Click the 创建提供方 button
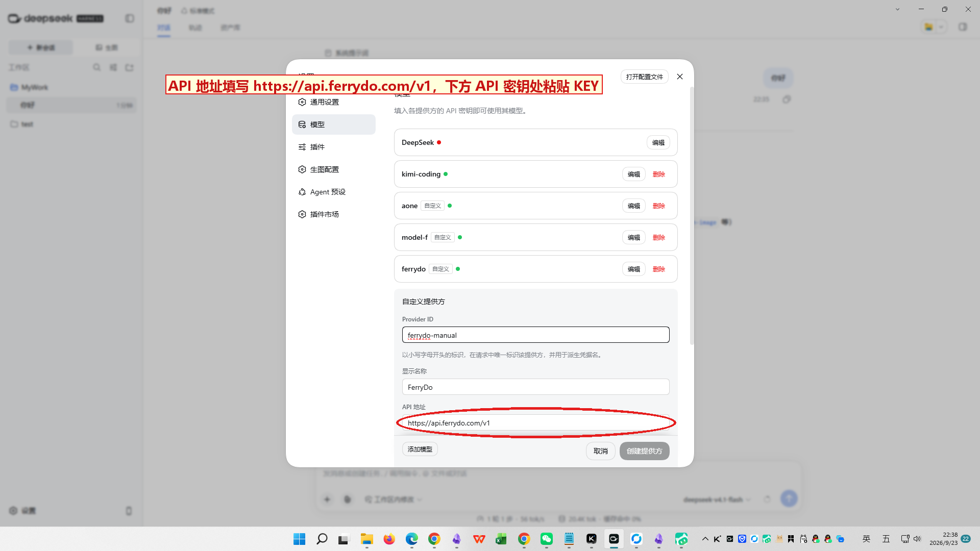The image size is (980, 551). [x=644, y=451]
